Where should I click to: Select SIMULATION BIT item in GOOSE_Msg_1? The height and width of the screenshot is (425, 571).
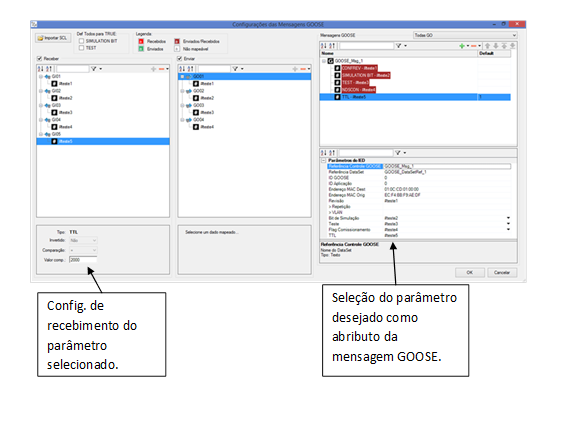366,75
